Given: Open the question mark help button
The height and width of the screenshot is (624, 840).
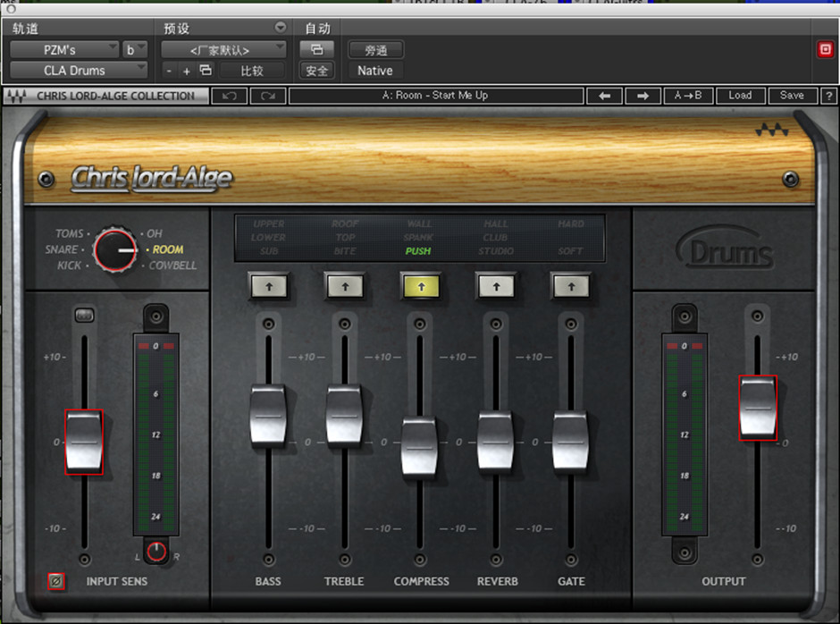Looking at the screenshot, I should (828, 96).
